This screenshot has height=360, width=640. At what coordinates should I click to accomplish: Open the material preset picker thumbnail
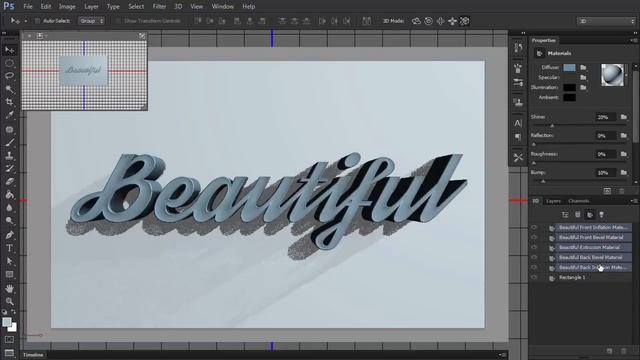(613, 75)
